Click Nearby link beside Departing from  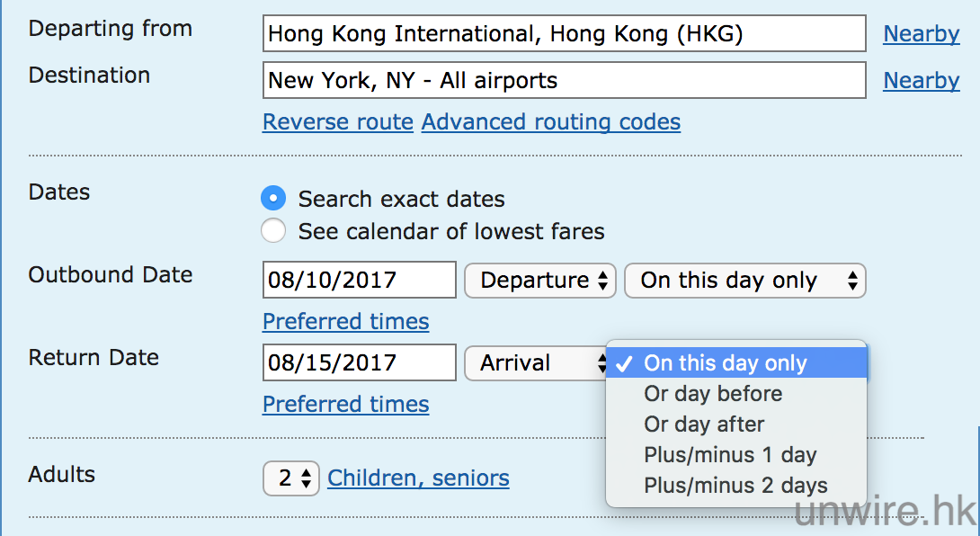922,34
